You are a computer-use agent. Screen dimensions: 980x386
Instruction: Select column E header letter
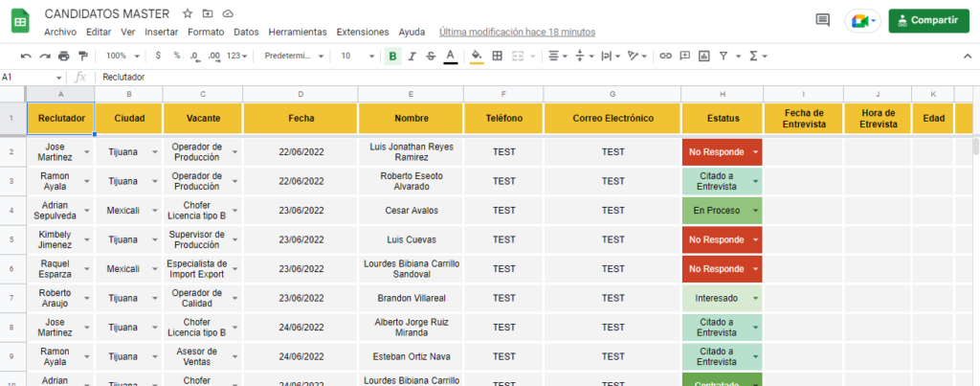click(411, 94)
